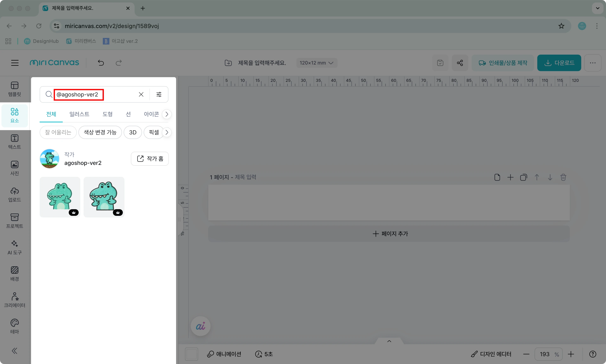Duplicate page using the copy icon

pos(523,177)
